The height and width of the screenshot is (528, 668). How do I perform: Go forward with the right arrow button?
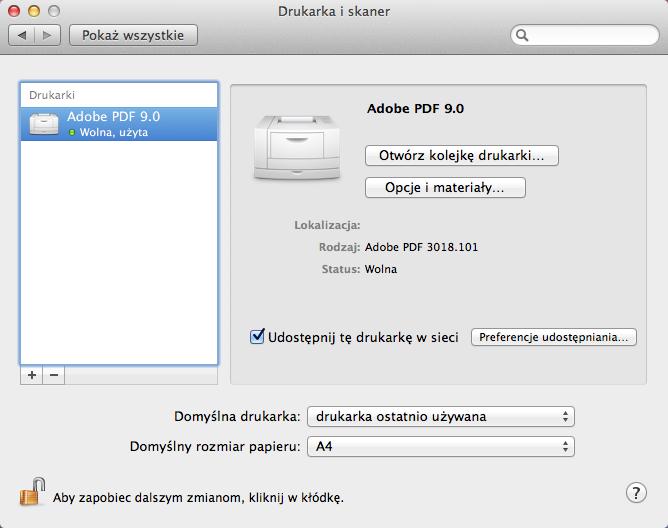[47, 35]
